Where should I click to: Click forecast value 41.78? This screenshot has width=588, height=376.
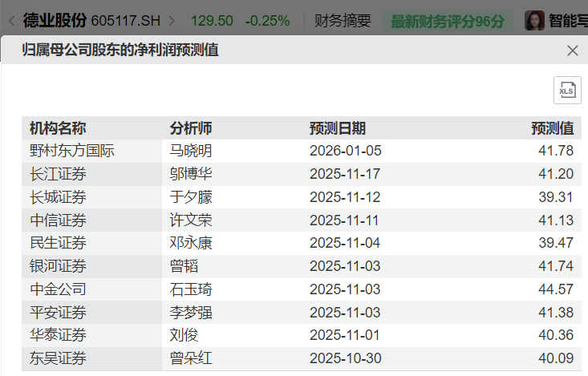pyautogui.click(x=556, y=151)
